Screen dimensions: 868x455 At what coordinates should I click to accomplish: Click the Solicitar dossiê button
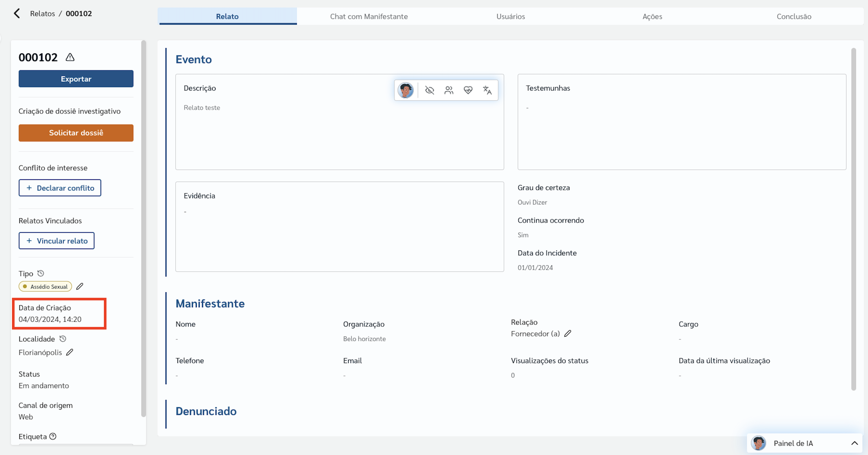point(76,133)
